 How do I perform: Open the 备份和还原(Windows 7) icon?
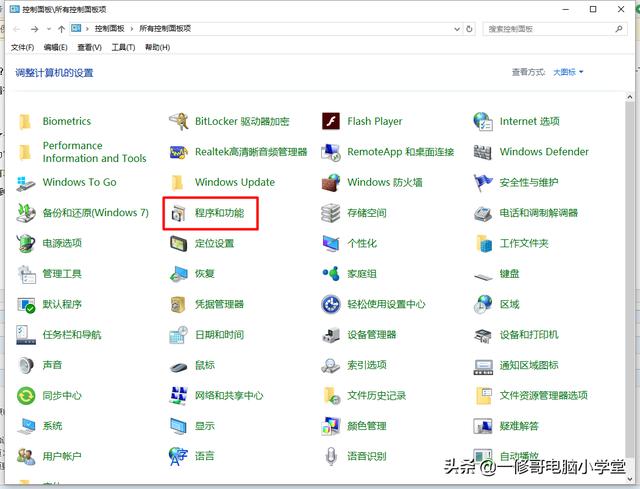pyautogui.click(x=26, y=213)
